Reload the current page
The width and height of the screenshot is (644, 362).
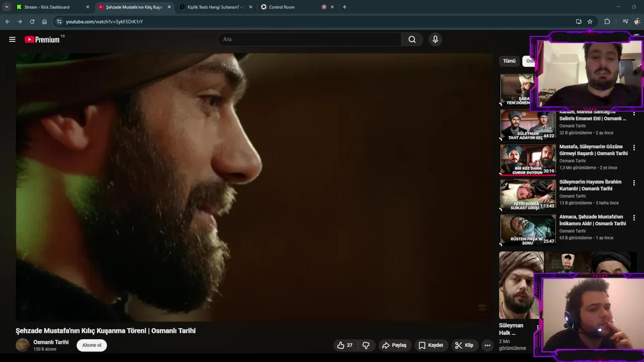click(x=32, y=22)
